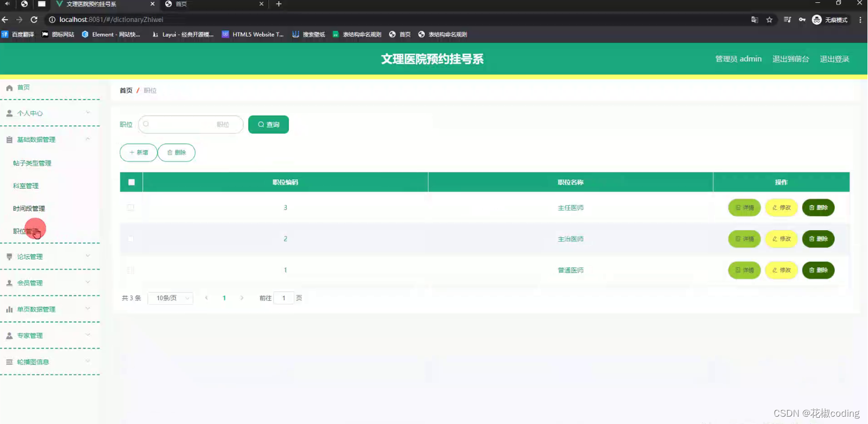The image size is (868, 424).
Task: Click 详情 for 主任医师 row
Action: (744, 208)
